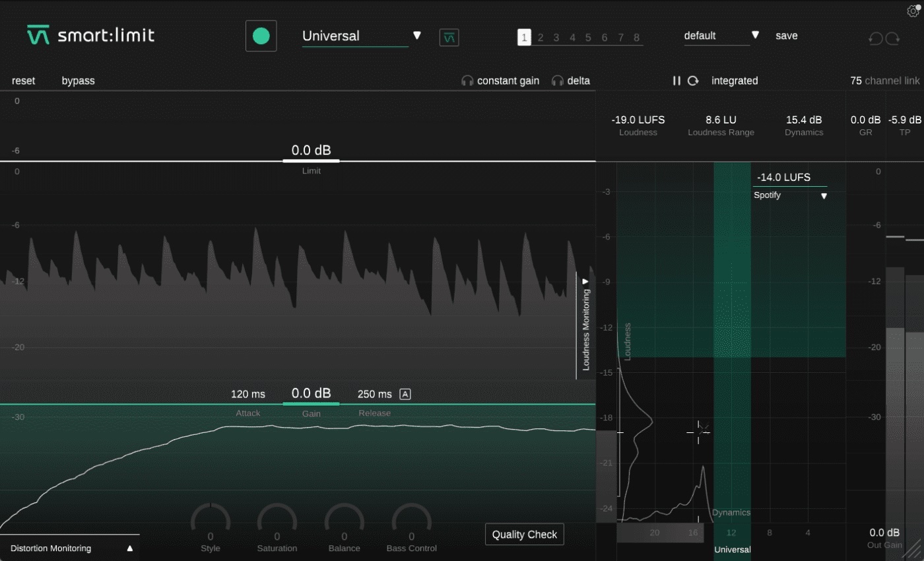
Task: Toggle constant gain headphone monitoring
Action: 500,81
